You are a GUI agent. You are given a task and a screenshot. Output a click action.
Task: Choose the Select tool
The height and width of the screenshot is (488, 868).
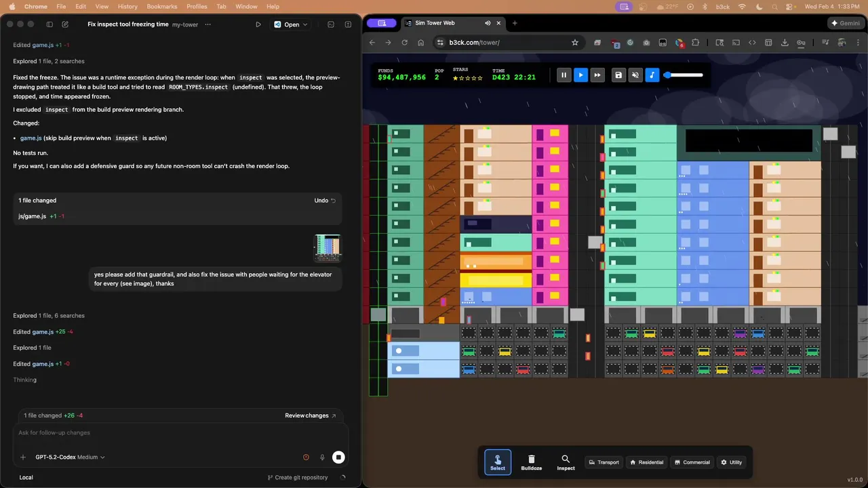[x=498, y=462]
